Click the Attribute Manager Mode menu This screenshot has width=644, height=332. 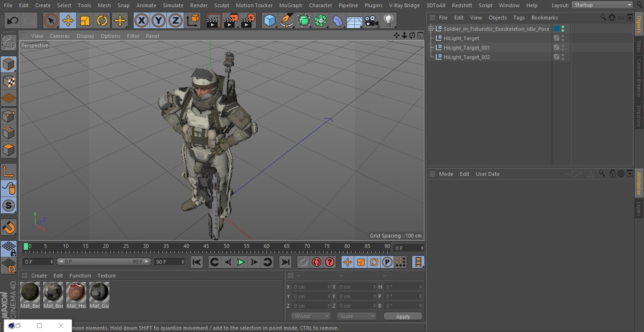click(x=446, y=174)
